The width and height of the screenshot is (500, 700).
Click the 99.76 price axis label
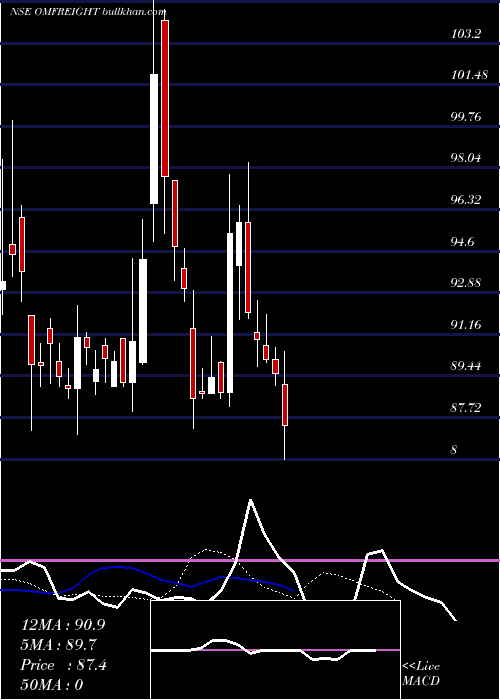(466, 117)
